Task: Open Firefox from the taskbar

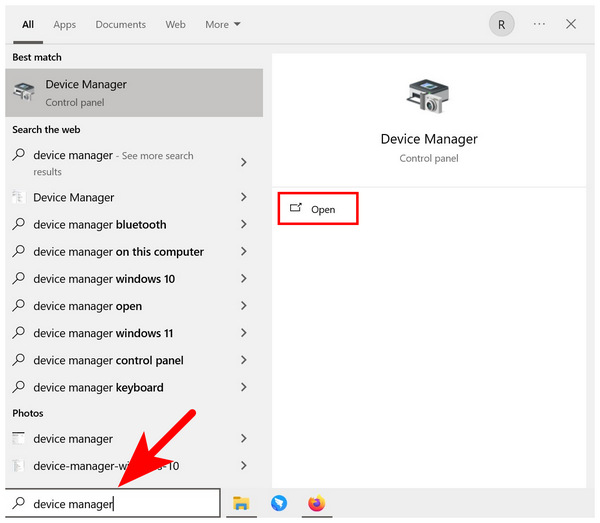Action: coord(316,503)
